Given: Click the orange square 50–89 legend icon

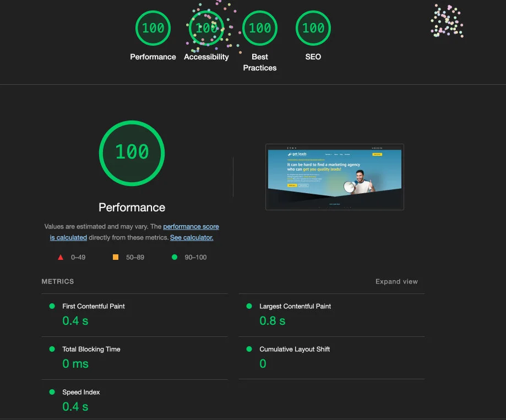Looking at the screenshot, I should 116,257.
